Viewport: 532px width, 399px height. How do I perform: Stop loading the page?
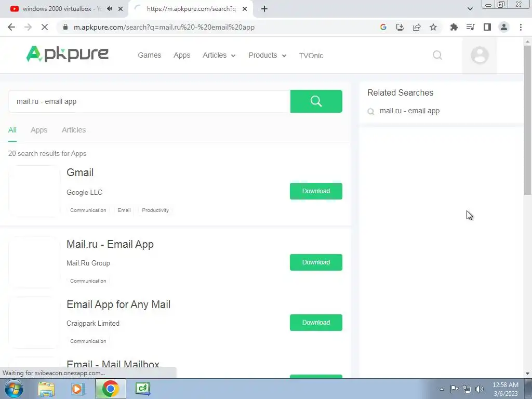pyautogui.click(x=45, y=27)
